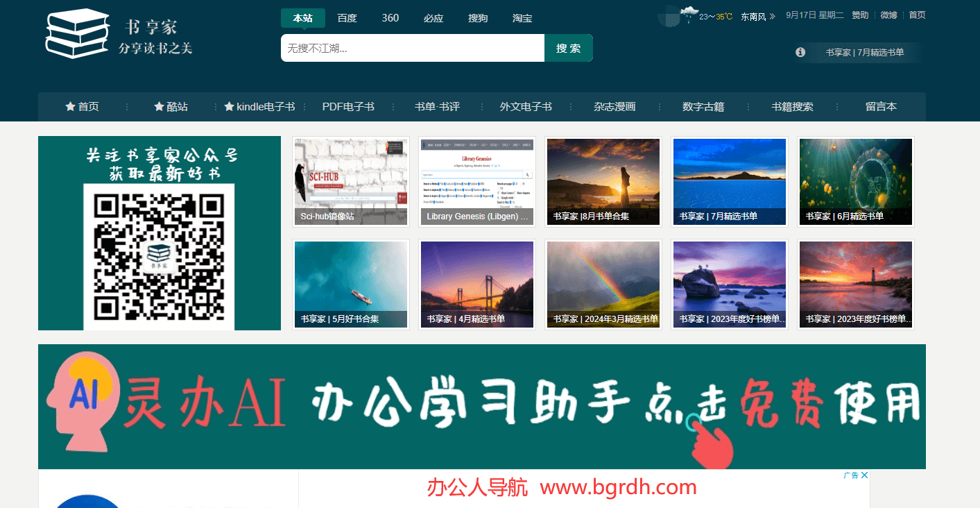Open the 书单·书评 navigation item

click(x=437, y=107)
